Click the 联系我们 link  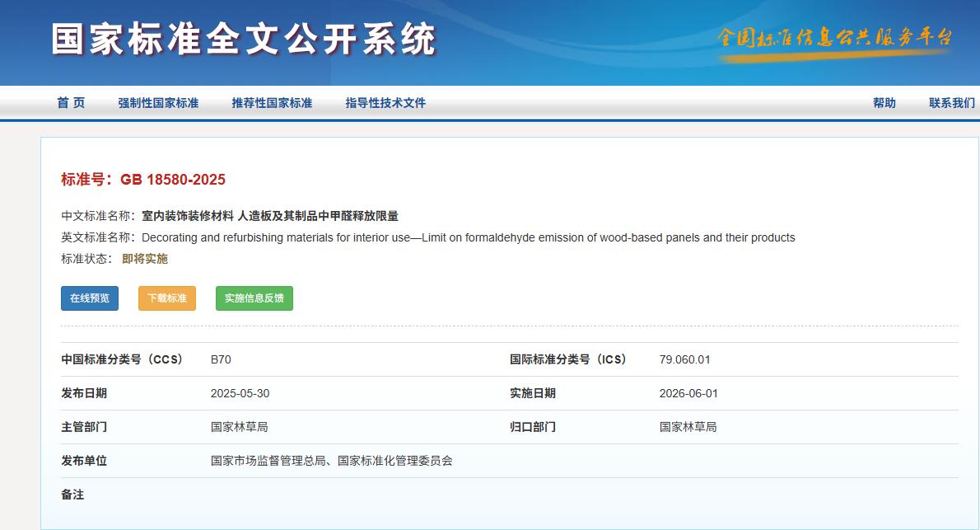pyautogui.click(x=952, y=103)
